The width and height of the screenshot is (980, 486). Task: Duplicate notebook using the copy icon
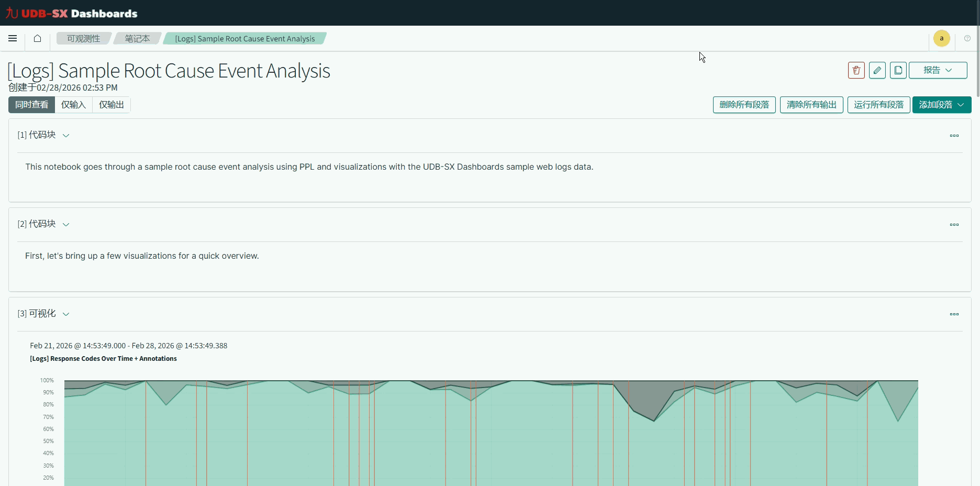898,70
